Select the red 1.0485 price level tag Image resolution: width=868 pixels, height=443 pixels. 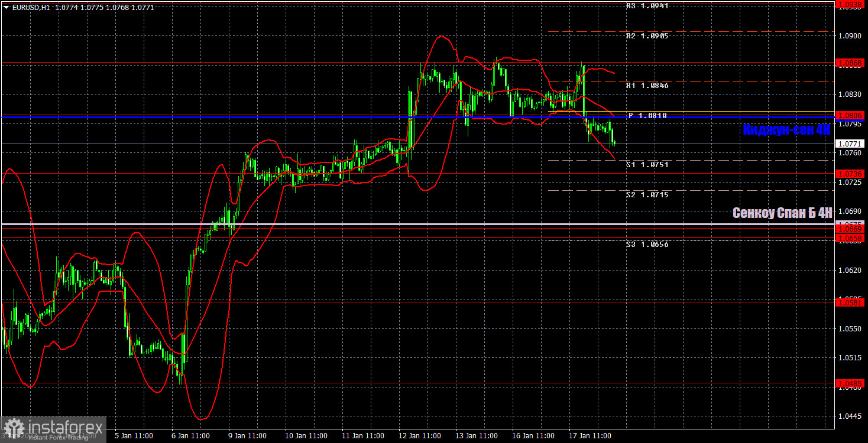(x=850, y=383)
